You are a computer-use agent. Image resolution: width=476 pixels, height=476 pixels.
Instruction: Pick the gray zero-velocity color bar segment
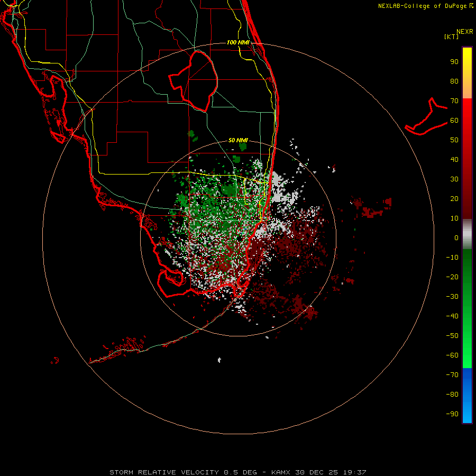click(467, 234)
